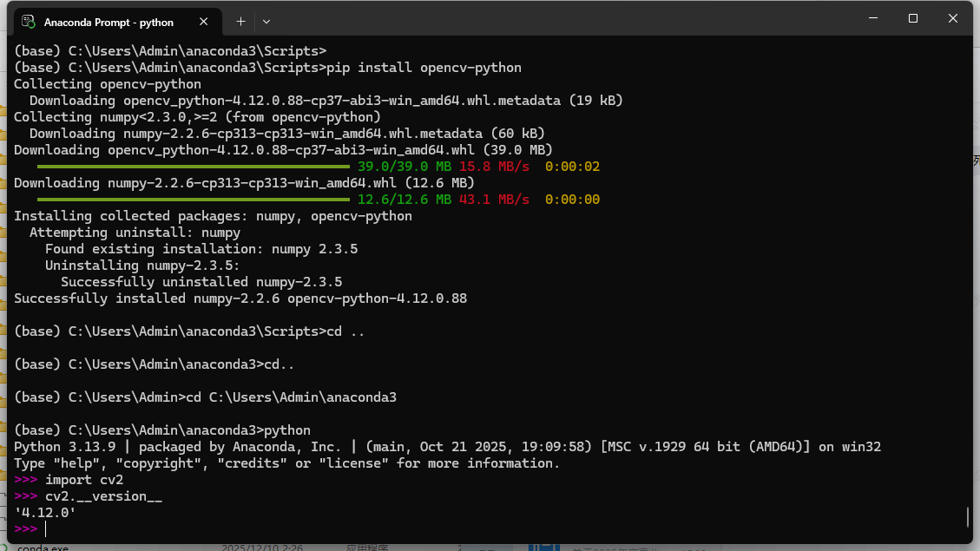
Task: Click 'conda.exe' file in the background window
Action: click(x=43, y=548)
